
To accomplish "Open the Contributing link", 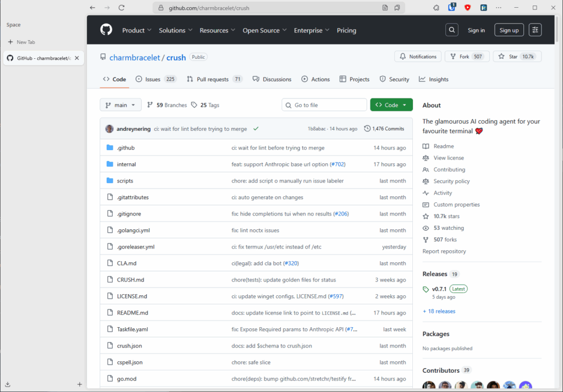I will tap(449, 169).
